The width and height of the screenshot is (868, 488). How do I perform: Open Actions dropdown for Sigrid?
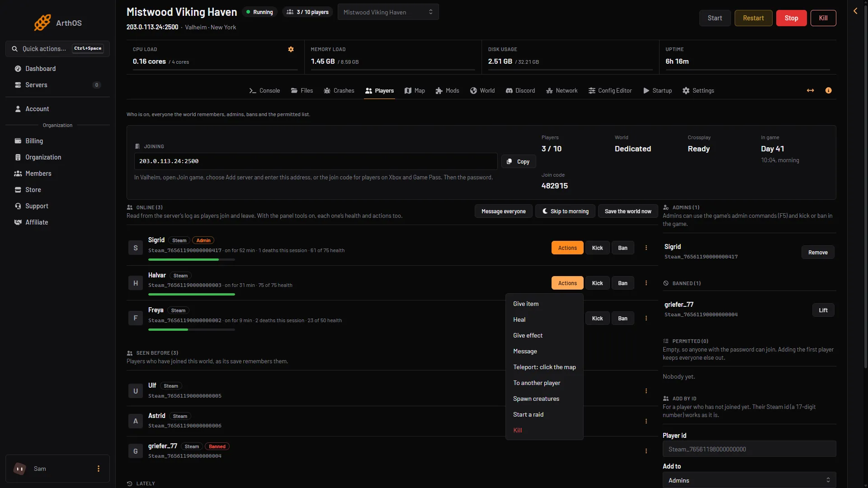point(567,248)
